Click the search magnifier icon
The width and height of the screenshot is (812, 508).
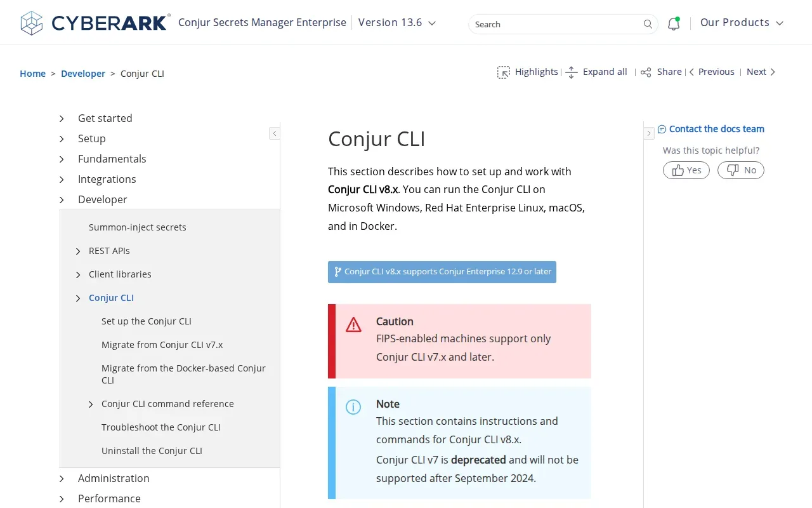click(x=648, y=24)
